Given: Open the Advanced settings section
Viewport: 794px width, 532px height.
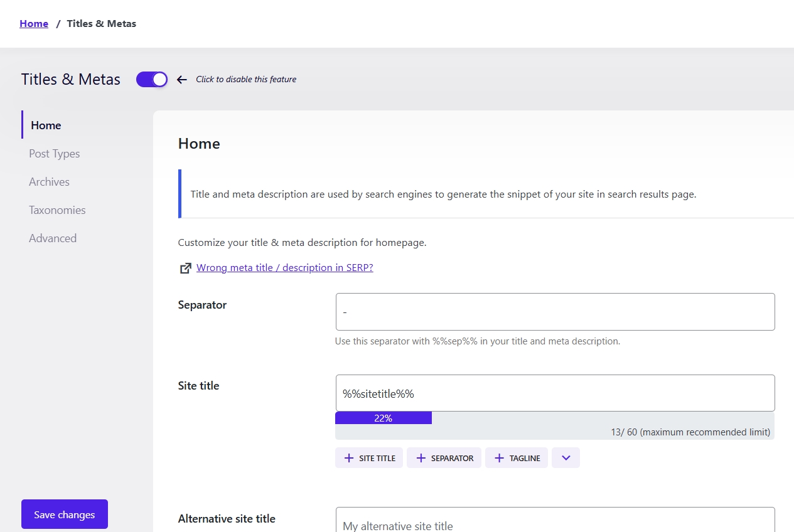Looking at the screenshot, I should pos(53,238).
